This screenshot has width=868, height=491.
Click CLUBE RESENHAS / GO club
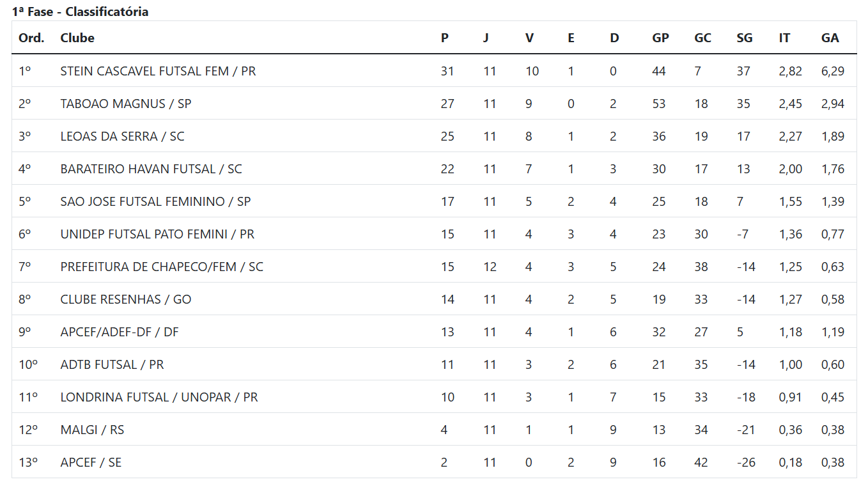click(x=126, y=299)
